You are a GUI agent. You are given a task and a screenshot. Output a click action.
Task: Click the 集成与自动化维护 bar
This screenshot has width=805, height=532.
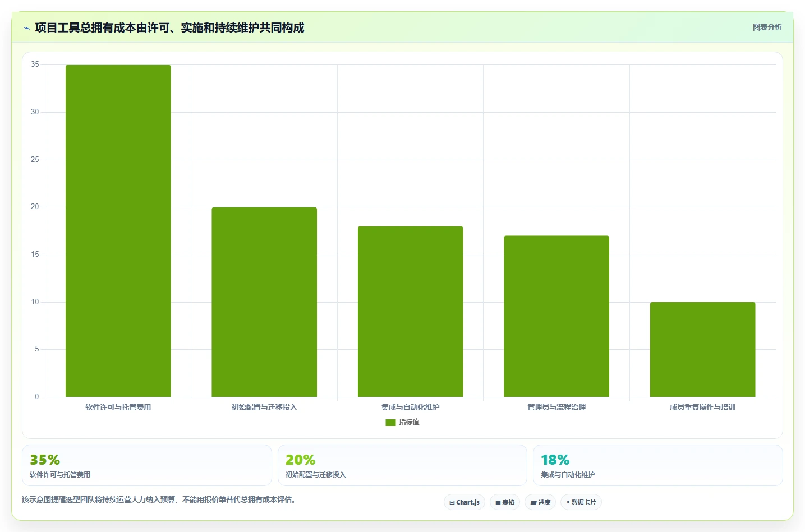coord(410,312)
